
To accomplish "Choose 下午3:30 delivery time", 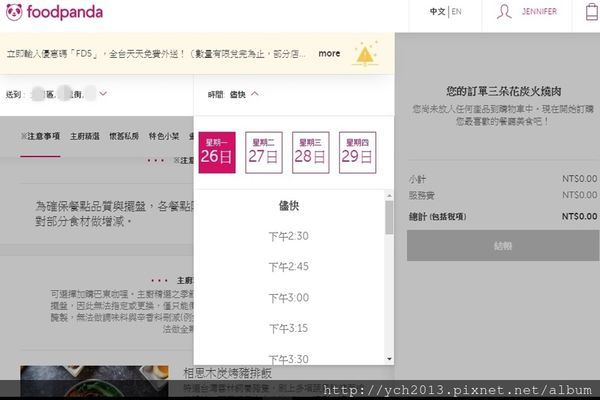I will pos(289,359).
